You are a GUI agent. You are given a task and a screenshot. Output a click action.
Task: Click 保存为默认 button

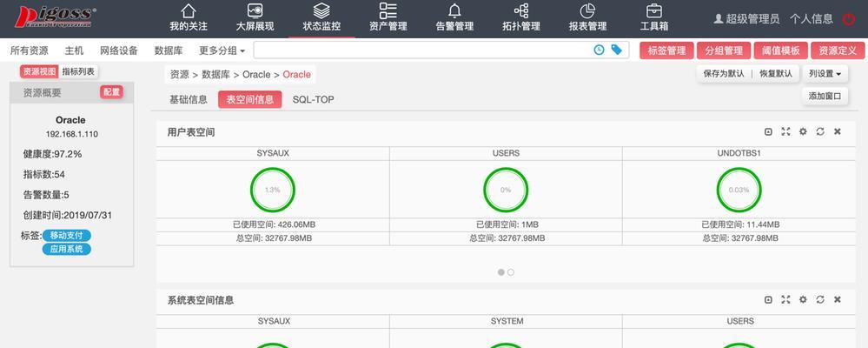[724, 74]
